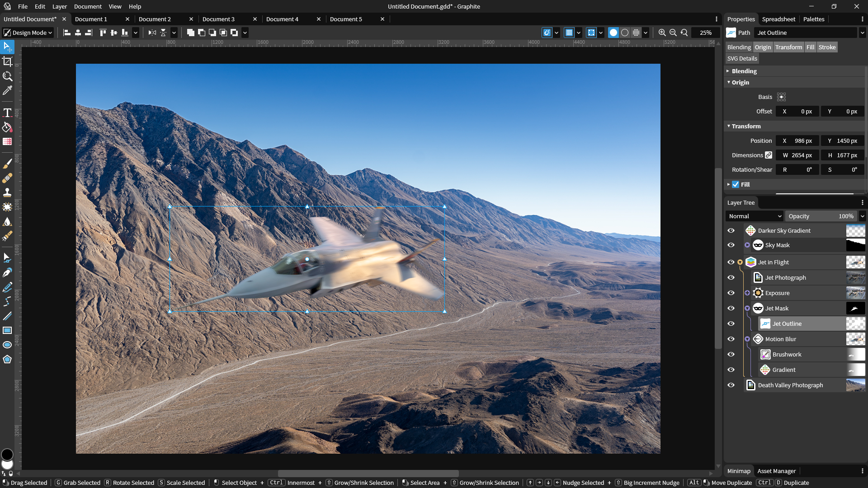Expand the Blending section
The image size is (868, 488).
pos(744,71)
